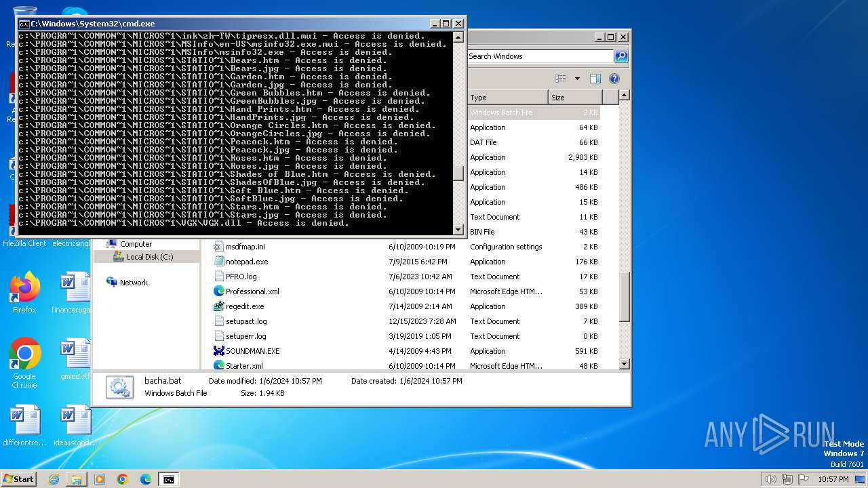Click the Explorer search magnifier button
Viewport: 868px width, 488px height.
620,56
